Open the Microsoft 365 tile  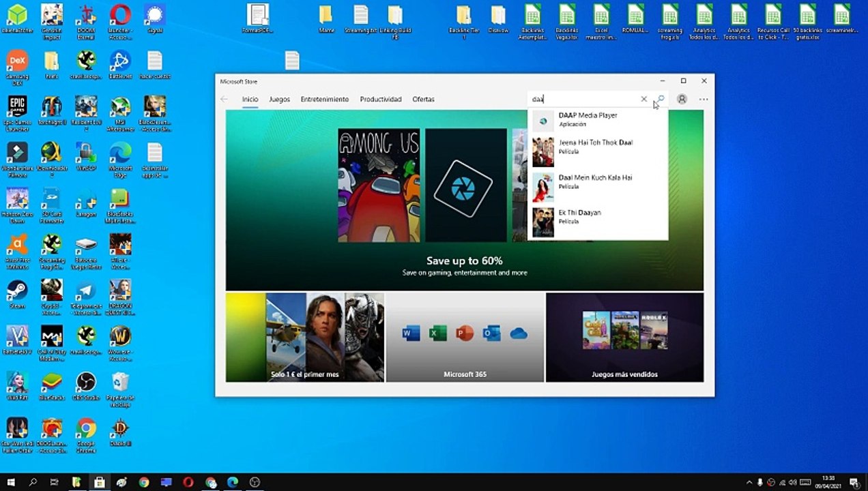(465, 337)
